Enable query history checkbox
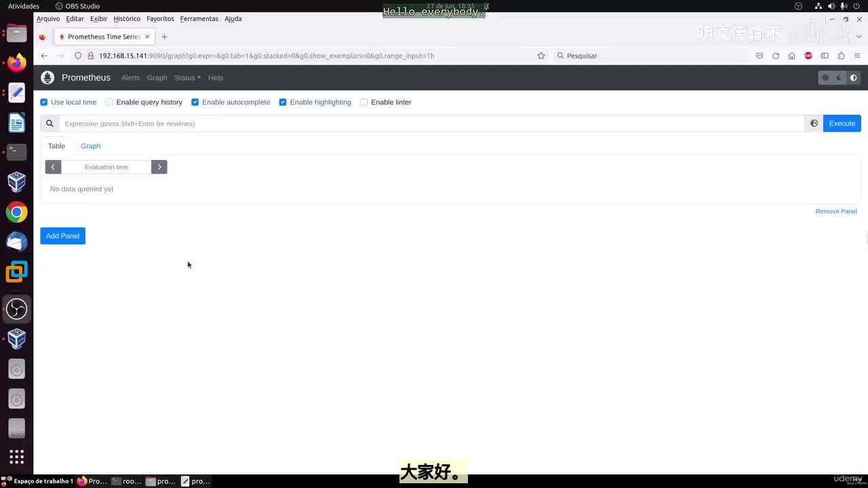The image size is (868, 488). tap(109, 102)
